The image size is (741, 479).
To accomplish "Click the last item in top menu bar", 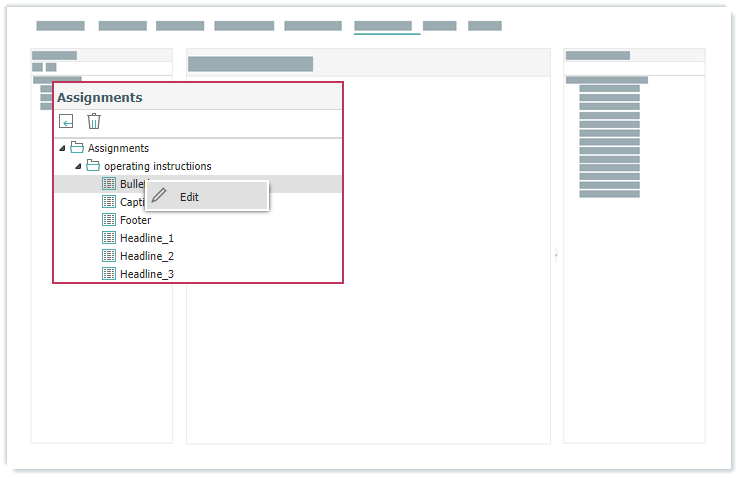I will [x=485, y=26].
